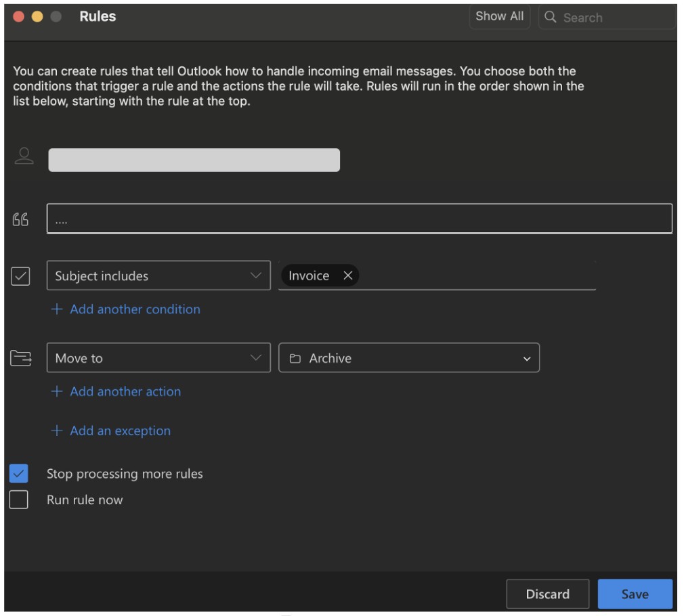
Task: Click the magnifier icon in Search
Action: pos(551,18)
